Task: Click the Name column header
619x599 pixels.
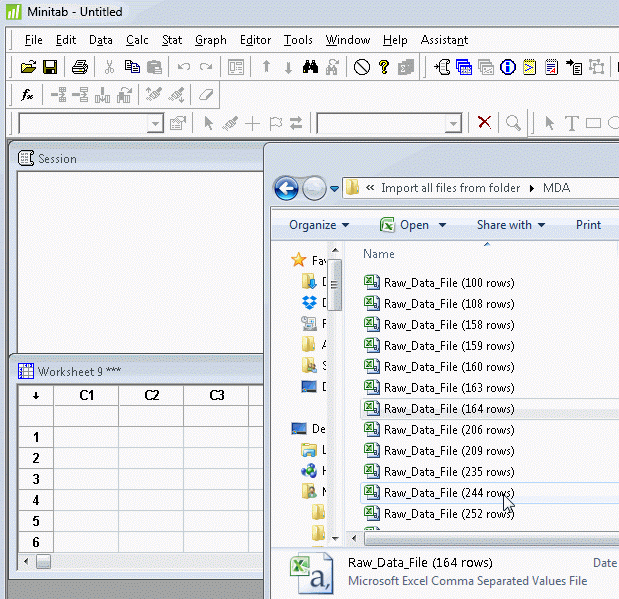Action: click(379, 254)
